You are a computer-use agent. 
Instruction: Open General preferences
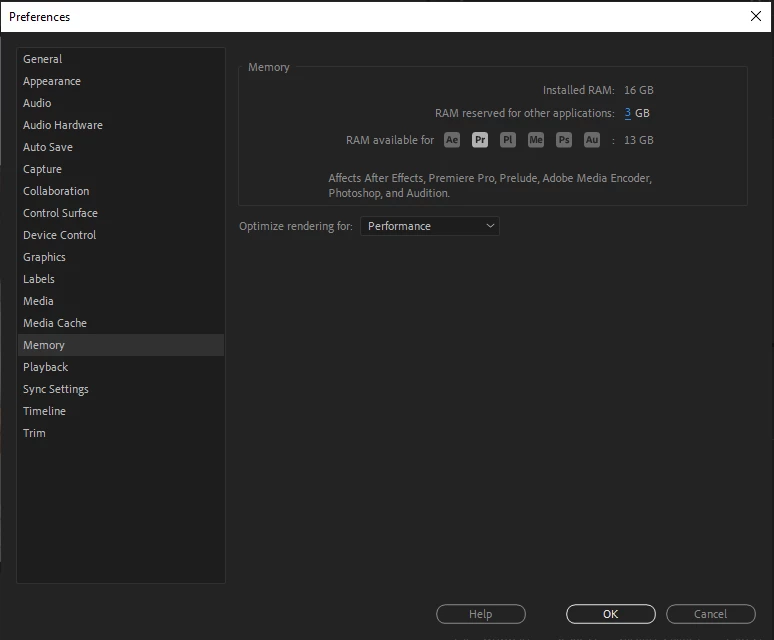[x=121, y=59]
